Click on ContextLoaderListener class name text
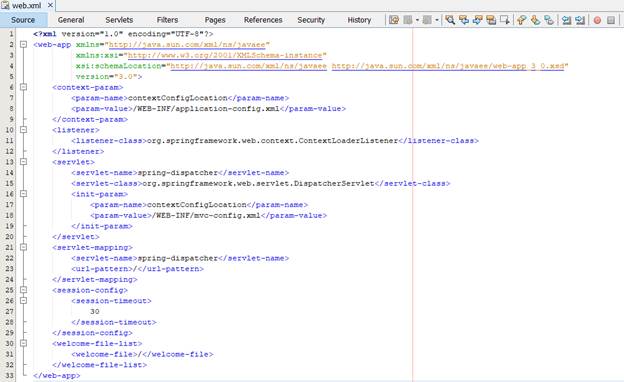This screenshot has height=382, width=624. click(348, 141)
